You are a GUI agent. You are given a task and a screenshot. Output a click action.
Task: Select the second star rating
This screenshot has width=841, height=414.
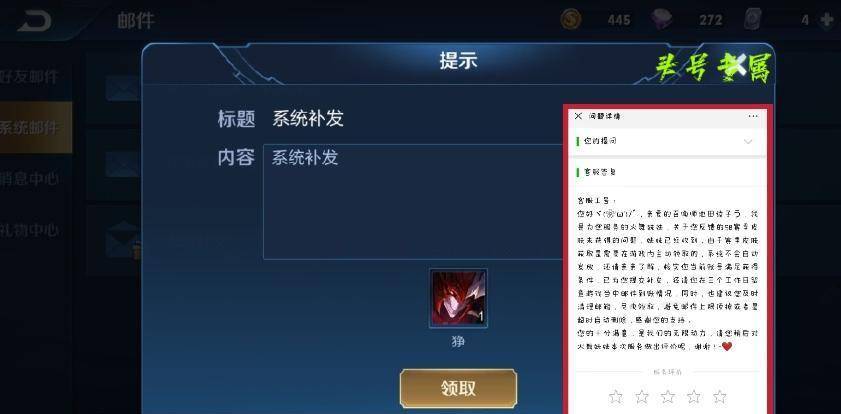click(641, 397)
